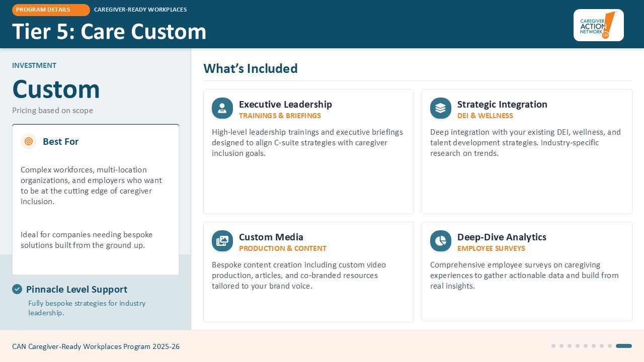Open the Strategic Integration card heading
This screenshot has width=644, height=362.
pos(502,104)
